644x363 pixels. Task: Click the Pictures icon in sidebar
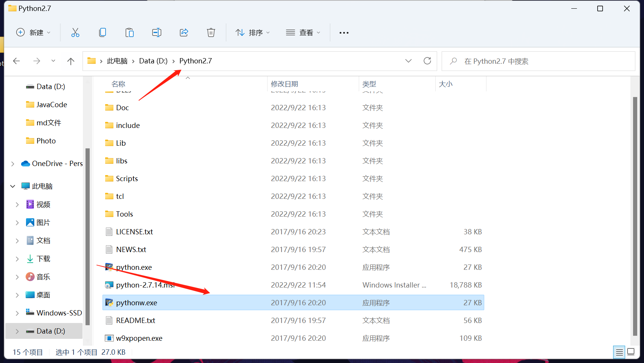30,222
